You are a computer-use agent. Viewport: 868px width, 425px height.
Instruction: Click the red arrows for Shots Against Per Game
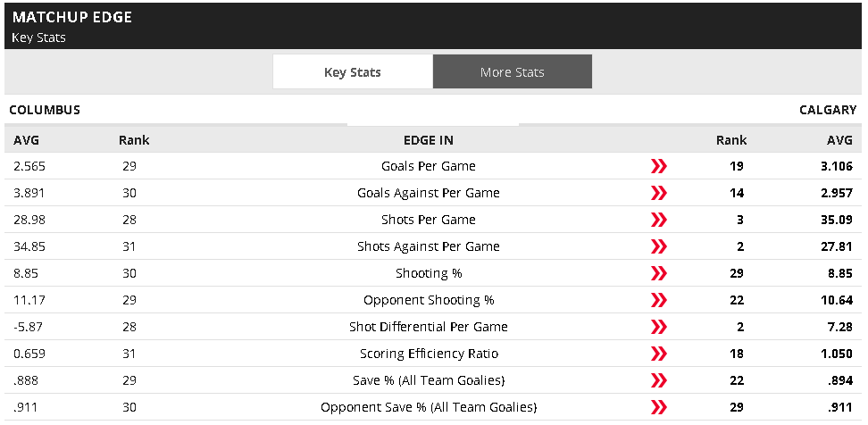tap(659, 246)
